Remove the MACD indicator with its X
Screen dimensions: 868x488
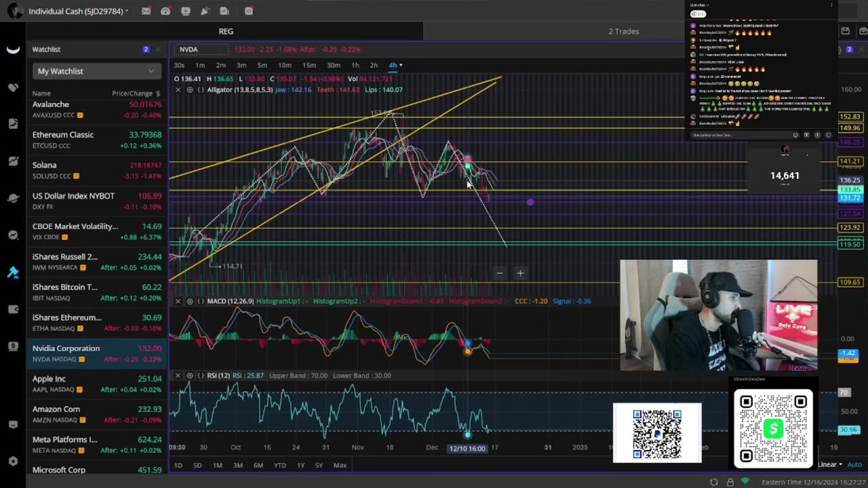pos(178,301)
